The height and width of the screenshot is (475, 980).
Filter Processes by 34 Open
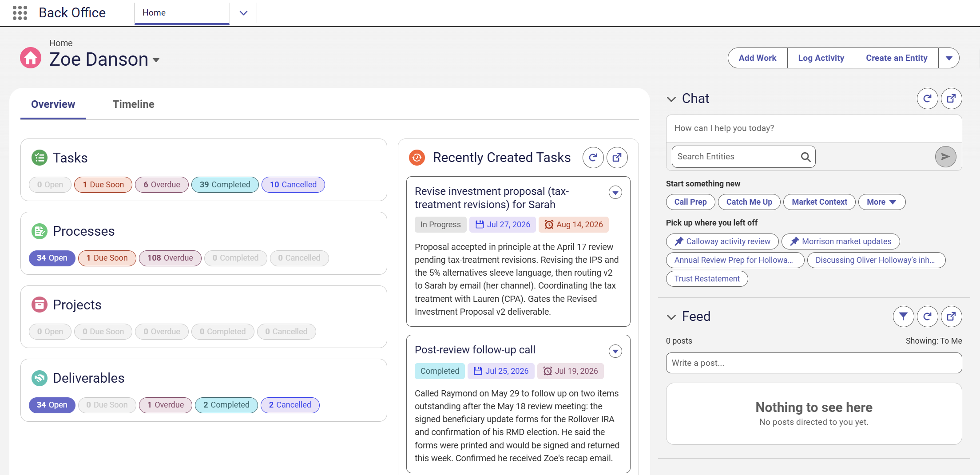52,258
